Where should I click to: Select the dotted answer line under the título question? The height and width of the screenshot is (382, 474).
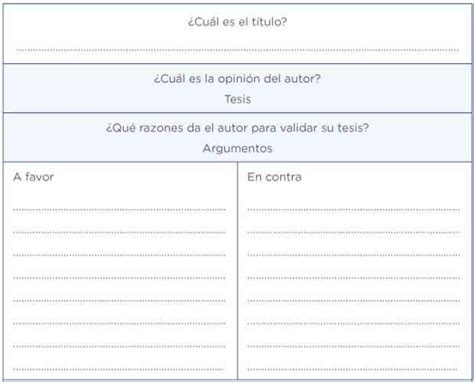(238, 50)
